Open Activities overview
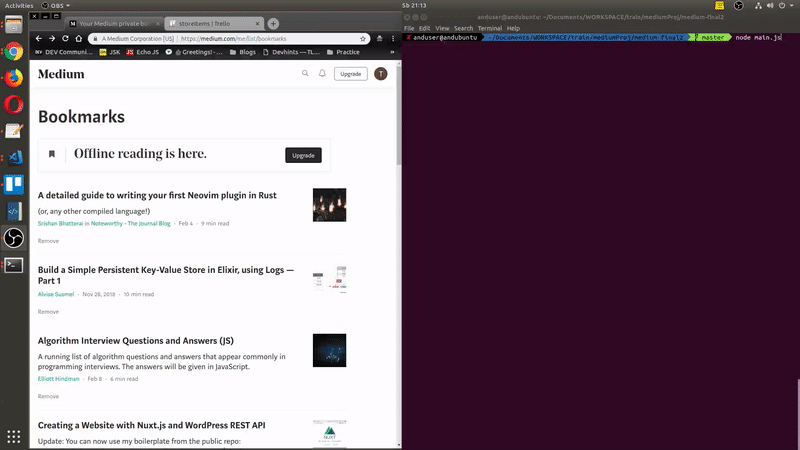Image resolution: width=800 pixels, height=450 pixels. (x=19, y=5)
